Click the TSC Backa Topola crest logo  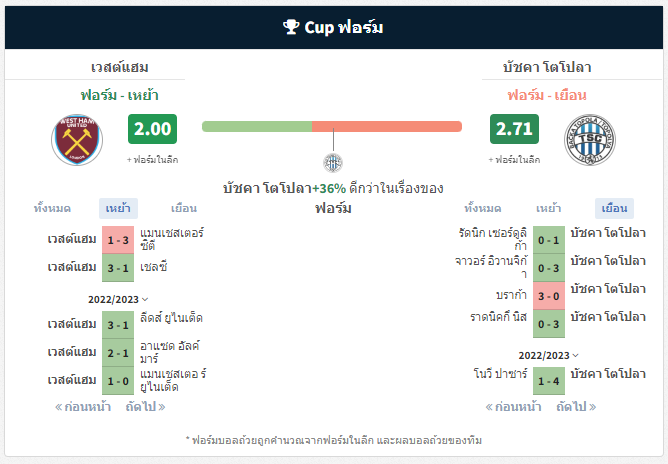tap(590, 140)
